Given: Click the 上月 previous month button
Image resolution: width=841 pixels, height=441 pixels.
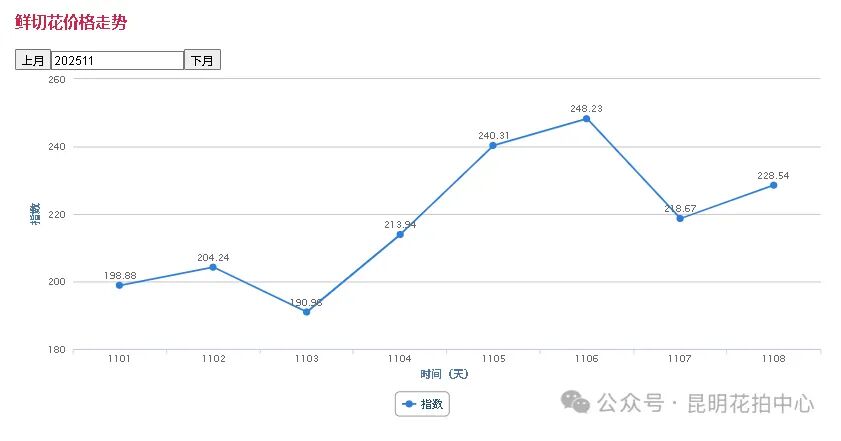Looking at the screenshot, I should [x=33, y=60].
